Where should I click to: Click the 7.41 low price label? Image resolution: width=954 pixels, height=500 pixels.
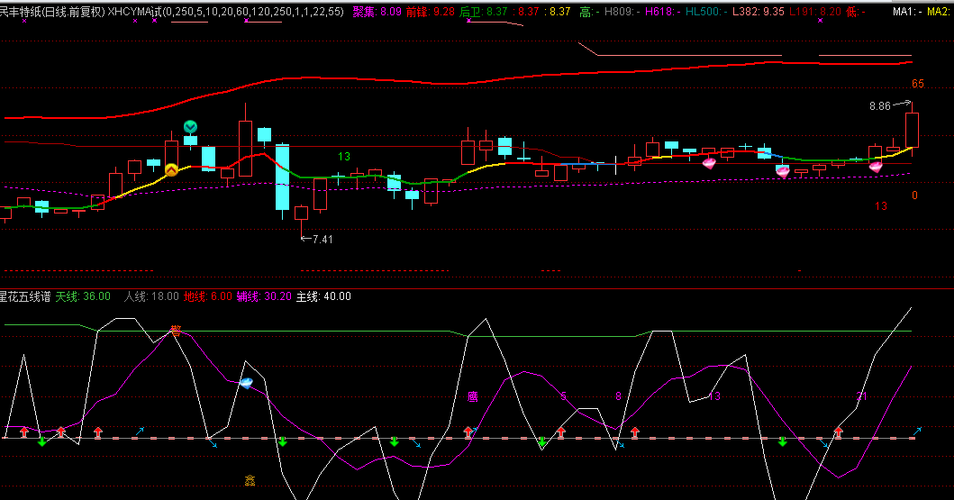323,240
